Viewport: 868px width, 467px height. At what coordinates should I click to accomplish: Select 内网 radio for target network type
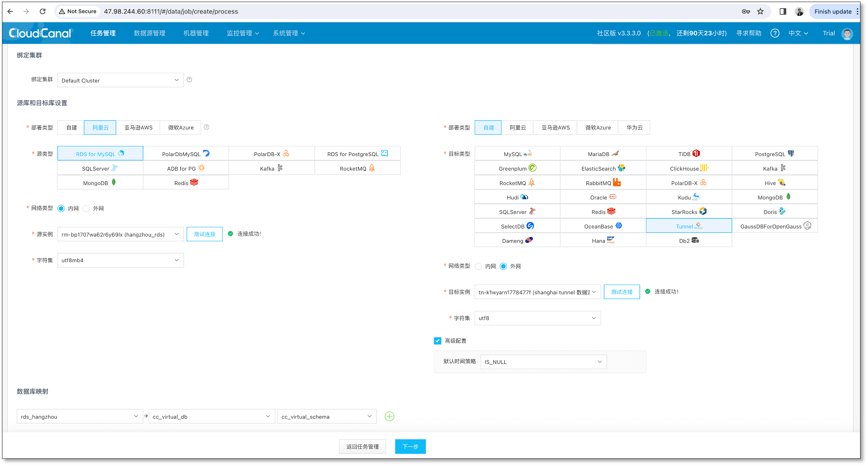point(479,266)
